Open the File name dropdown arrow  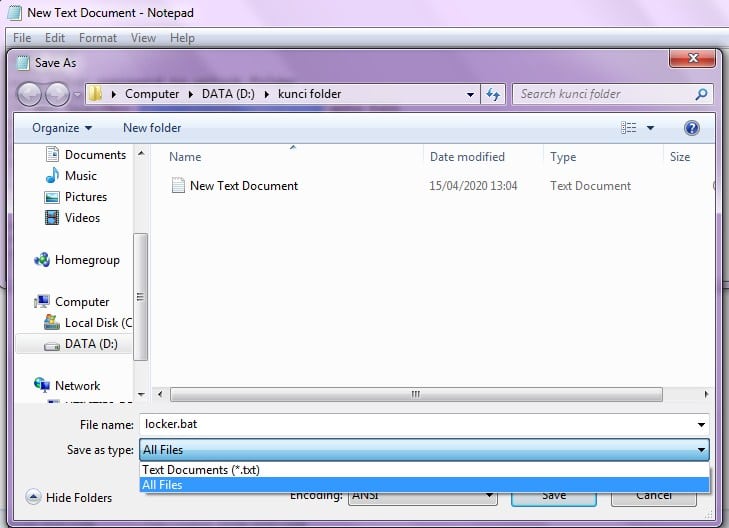[x=701, y=424]
